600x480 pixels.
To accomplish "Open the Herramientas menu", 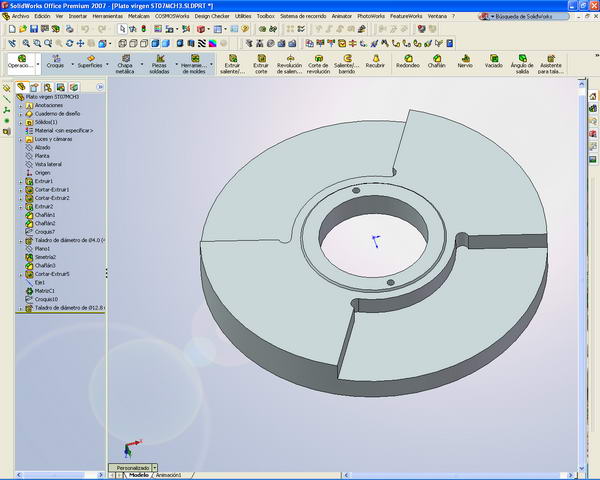I will tap(107, 17).
